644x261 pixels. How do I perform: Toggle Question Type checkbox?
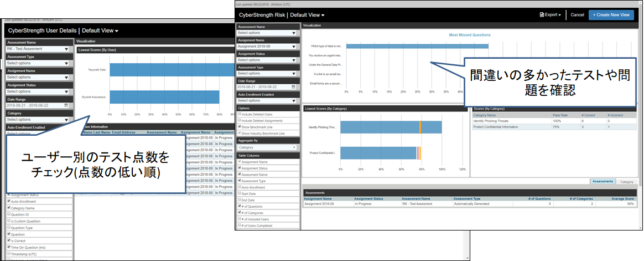(x=9, y=228)
